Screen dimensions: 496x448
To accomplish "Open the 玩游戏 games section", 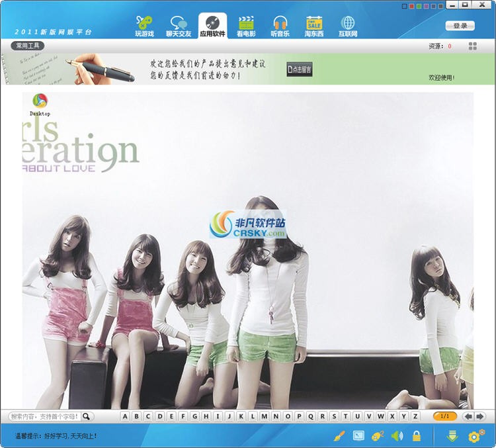I will (x=144, y=26).
